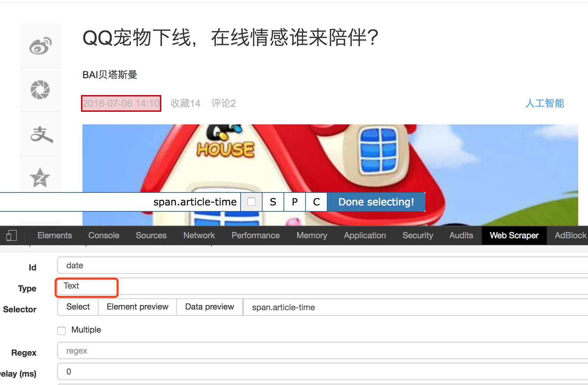
Task: Open the AdBlock tab
Action: tap(571, 235)
